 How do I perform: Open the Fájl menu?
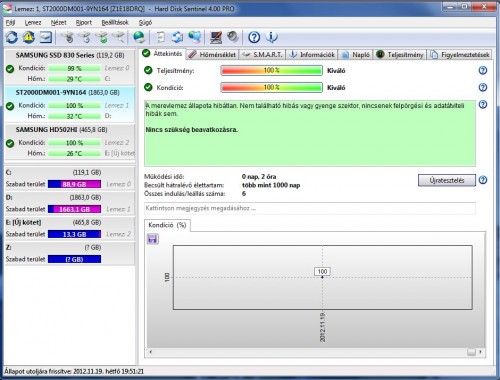(10, 23)
